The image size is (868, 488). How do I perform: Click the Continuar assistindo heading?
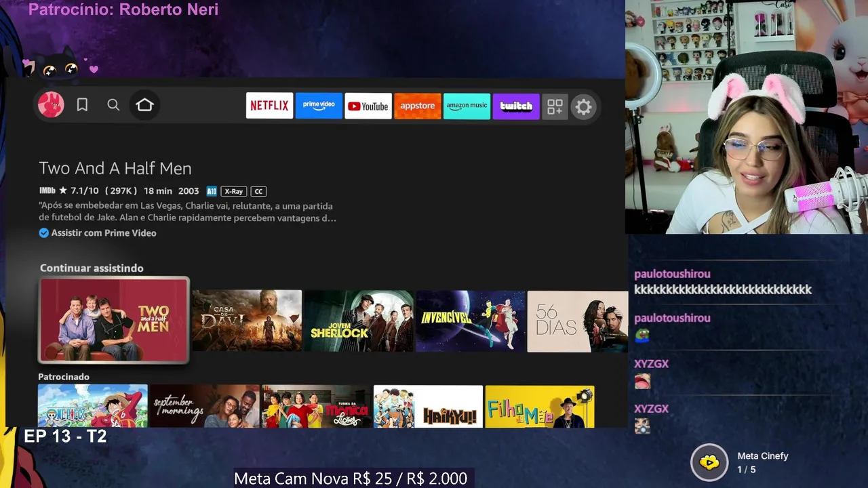pyautogui.click(x=92, y=268)
